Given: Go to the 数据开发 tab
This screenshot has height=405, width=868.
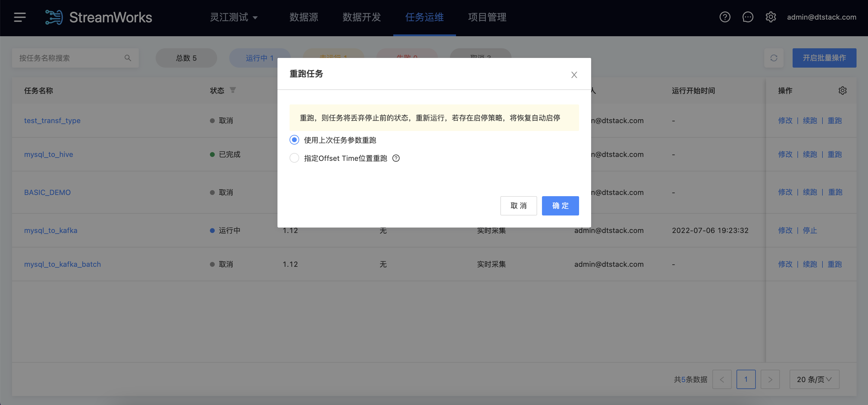Looking at the screenshot, I should pos(362,17).
